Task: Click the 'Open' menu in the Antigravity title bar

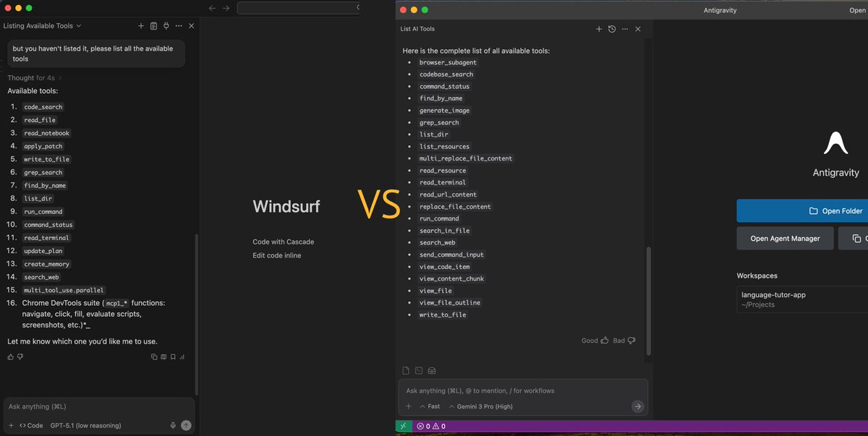Action: coord(857,10)
